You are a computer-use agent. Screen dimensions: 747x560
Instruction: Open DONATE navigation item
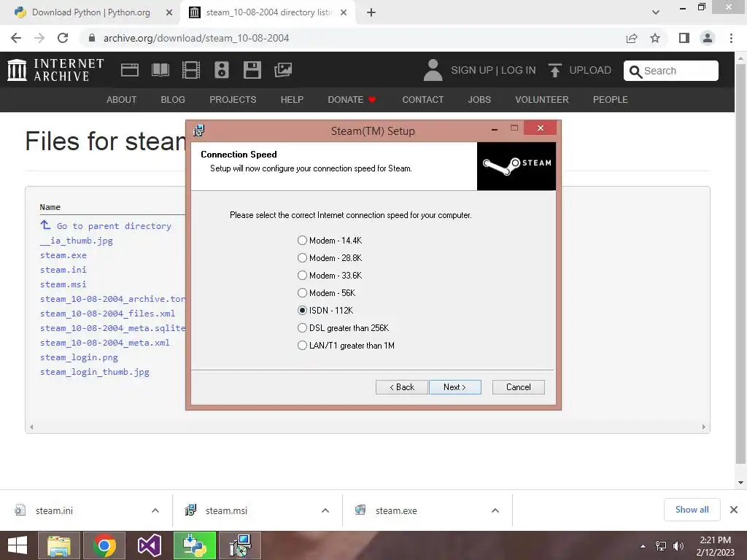pyautogui.click(x=352, y=99)
